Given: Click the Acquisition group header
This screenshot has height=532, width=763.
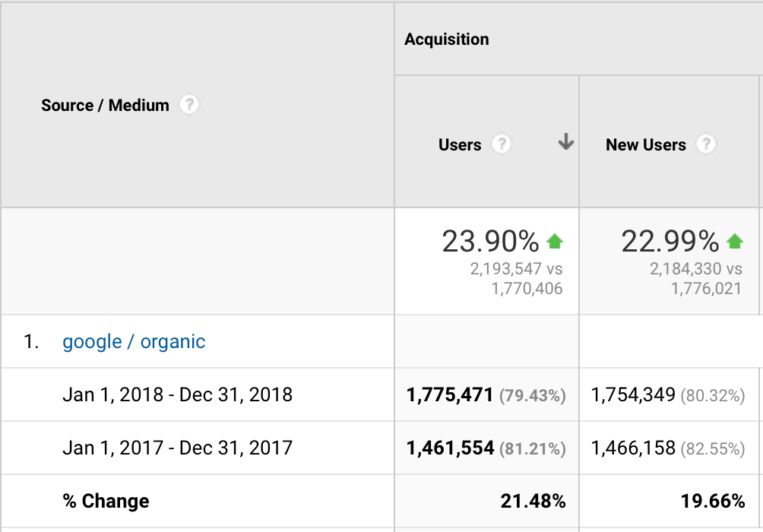Looking at the screenshot, I should pyautogui.click(x=447, y=40).
